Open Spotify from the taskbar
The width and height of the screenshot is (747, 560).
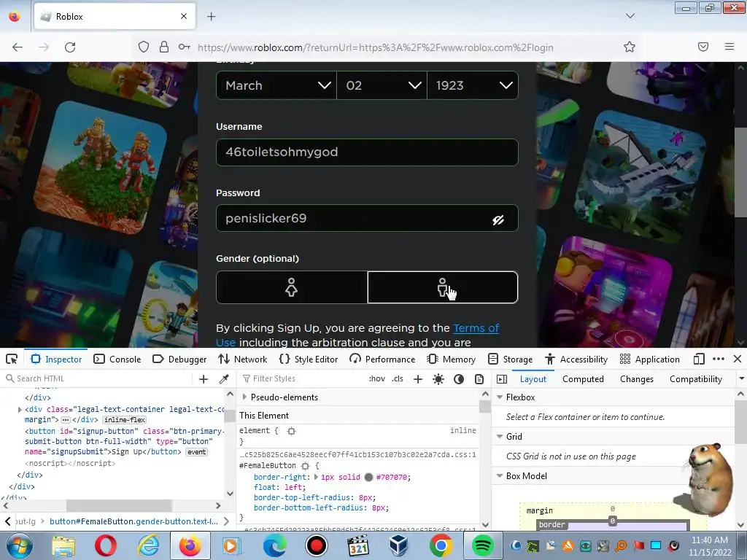tap(483, 545)
